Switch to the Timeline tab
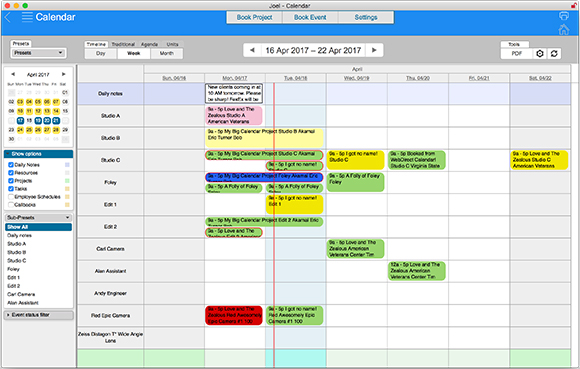The width and height of the screenshot is (580, 369). click(96, 44)
